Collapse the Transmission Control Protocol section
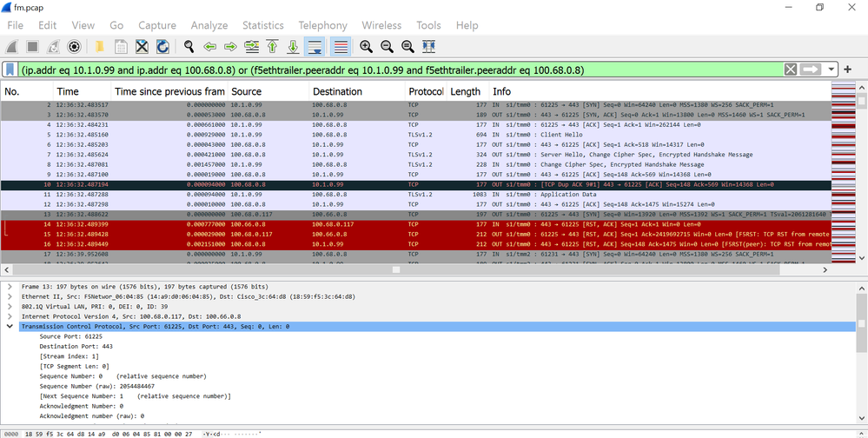Image resolution: width=868 pixels, height=438 pixels. (x=10, y=327)
